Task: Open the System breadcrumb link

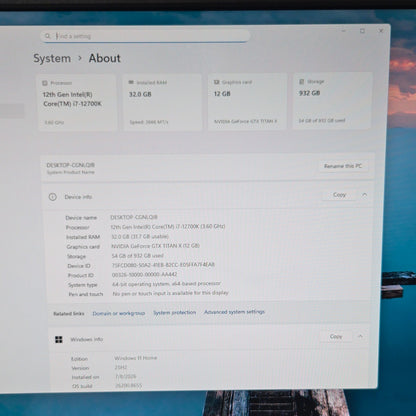Action: [52, 58]
